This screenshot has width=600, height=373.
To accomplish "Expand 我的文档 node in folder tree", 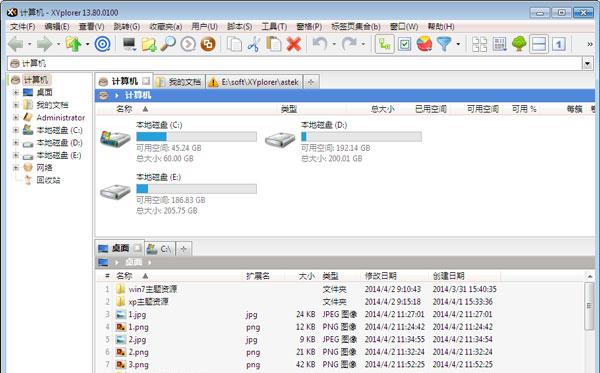I will pyautogui.click(x=16, y=105).
